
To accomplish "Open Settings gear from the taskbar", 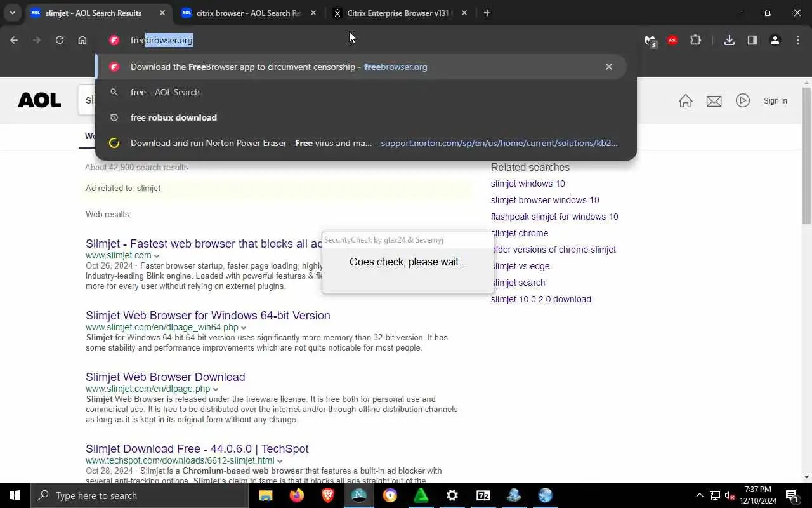I will point(452,495).
